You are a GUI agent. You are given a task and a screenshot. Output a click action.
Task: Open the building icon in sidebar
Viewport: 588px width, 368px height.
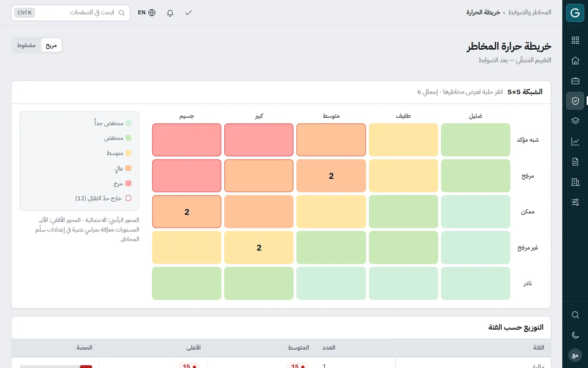click(x=575, y=182)
